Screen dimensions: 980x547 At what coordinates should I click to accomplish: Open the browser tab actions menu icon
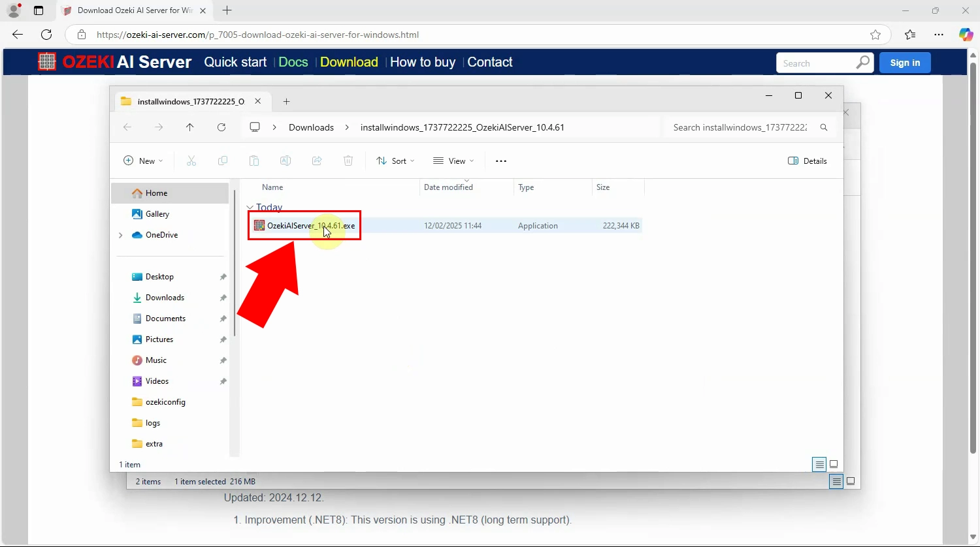click(x=39, y=10)
